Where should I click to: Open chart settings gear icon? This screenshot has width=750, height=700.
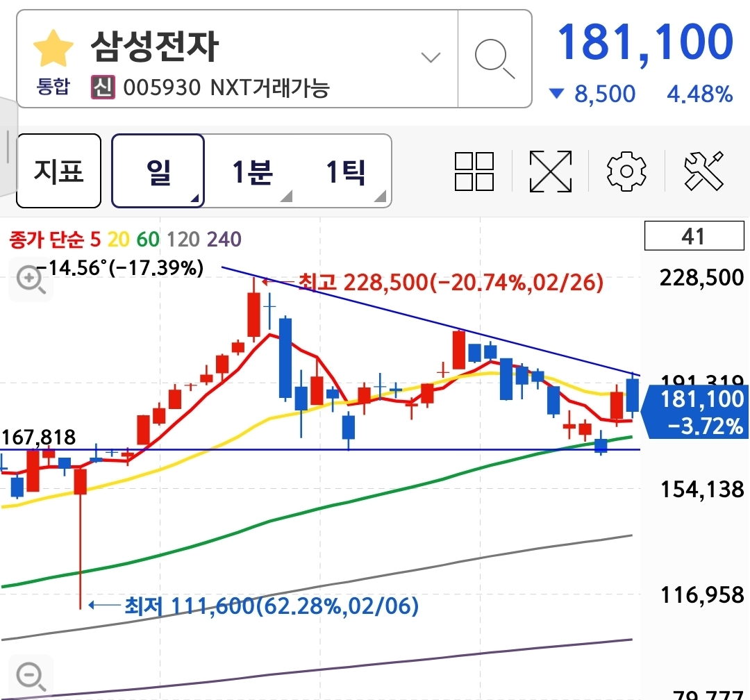[x=626, y=171]
